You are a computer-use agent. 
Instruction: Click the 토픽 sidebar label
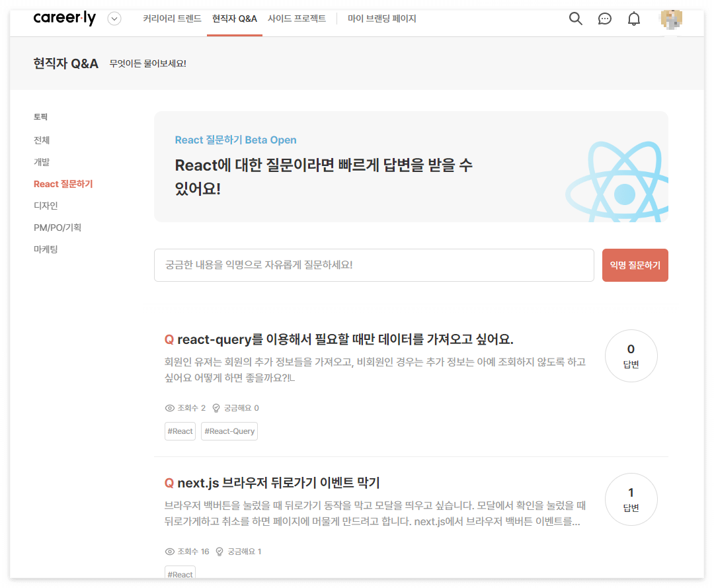[40, 116]
